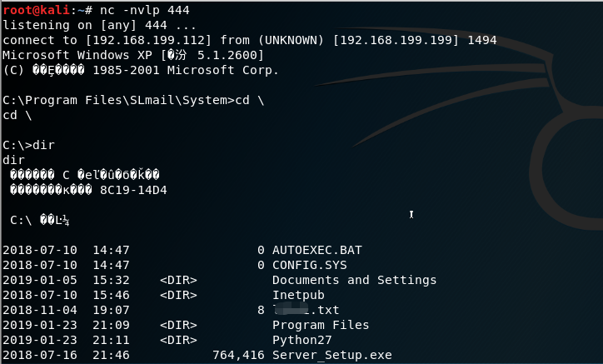Click the echoed 'cd \' output line
Image resolution: width=603 pixels, height=364 pixels.
click(17, 116)
